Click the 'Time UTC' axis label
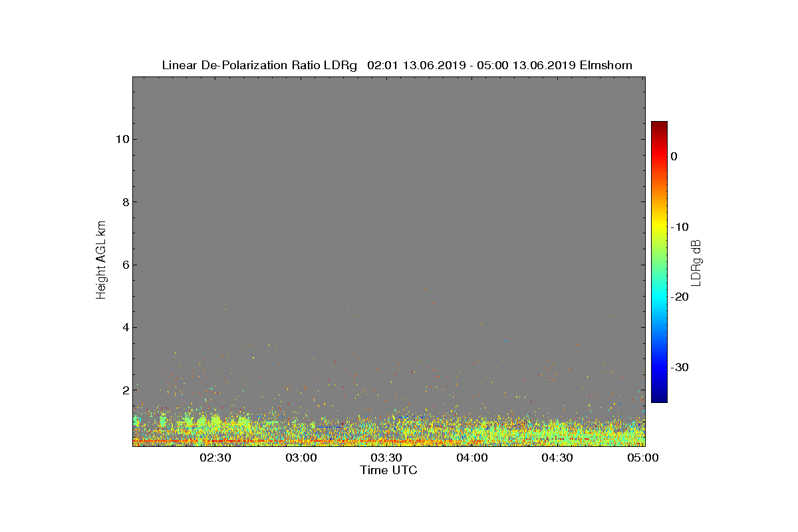Image resolution: width=798 pixels, height=532 pixels. 389,470
